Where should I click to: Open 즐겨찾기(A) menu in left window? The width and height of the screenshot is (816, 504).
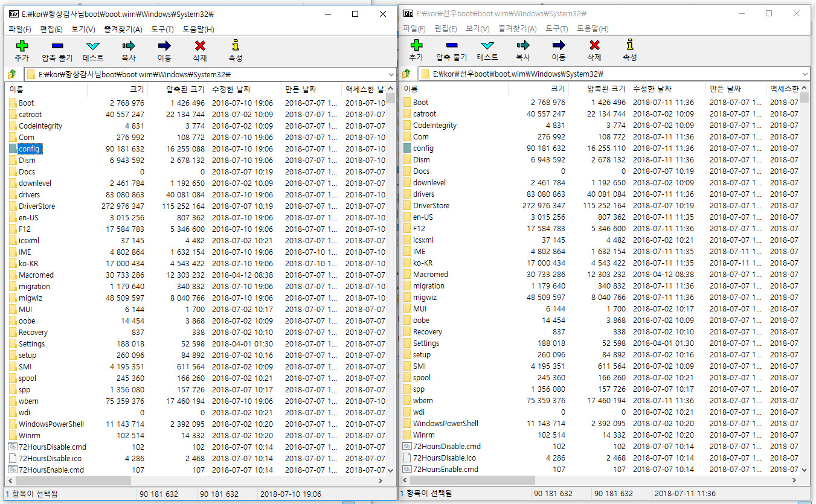(x=123, y=29)
